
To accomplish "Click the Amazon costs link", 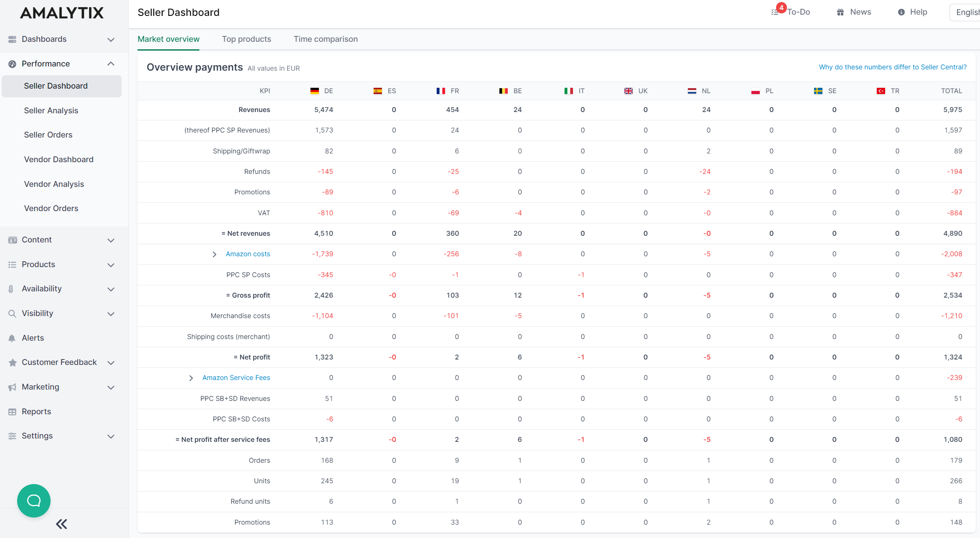I will pos(248,254).
